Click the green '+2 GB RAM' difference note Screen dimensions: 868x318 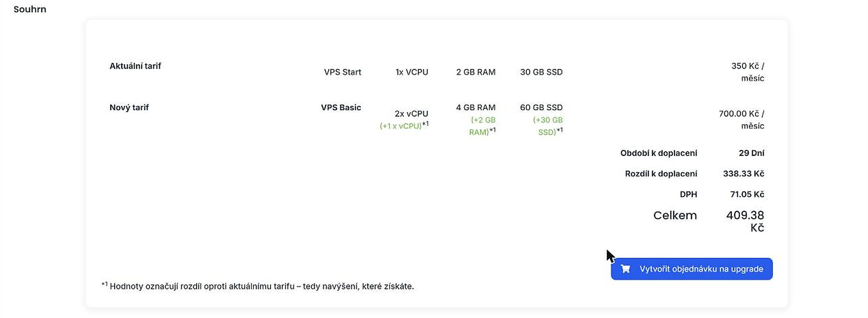tap(482, 126)
